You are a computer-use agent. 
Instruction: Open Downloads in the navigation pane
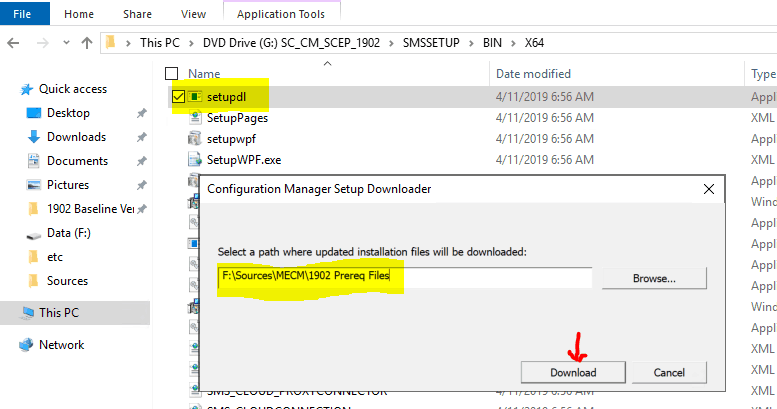tap(76, 137)
